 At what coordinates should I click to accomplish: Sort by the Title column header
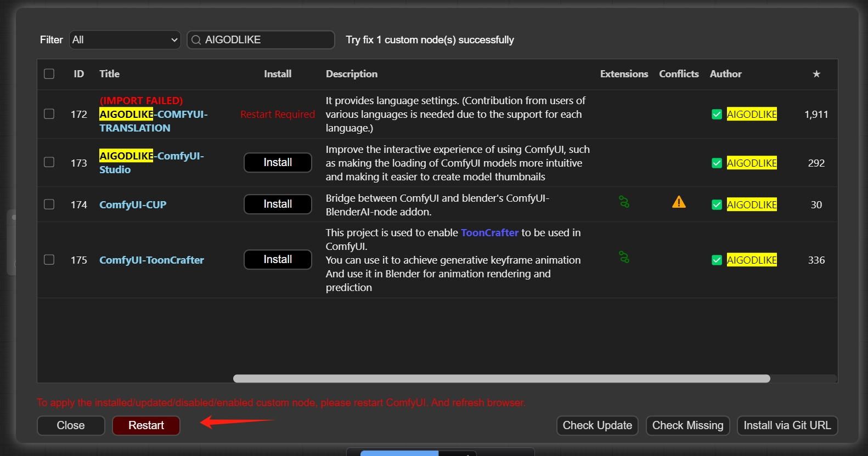click(x=109, y=74)
